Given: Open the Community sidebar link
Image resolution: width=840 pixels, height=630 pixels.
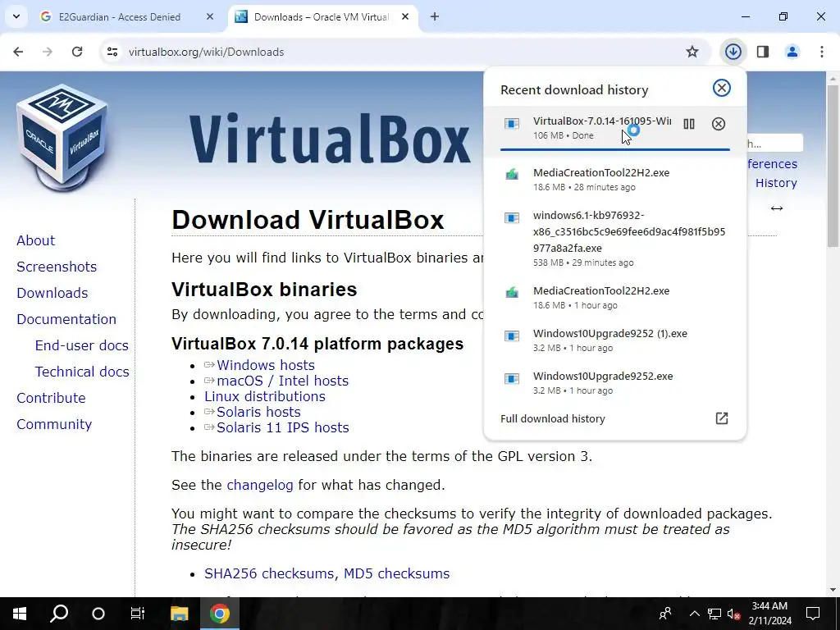Looking at the screenshot, I should point(54,424).
